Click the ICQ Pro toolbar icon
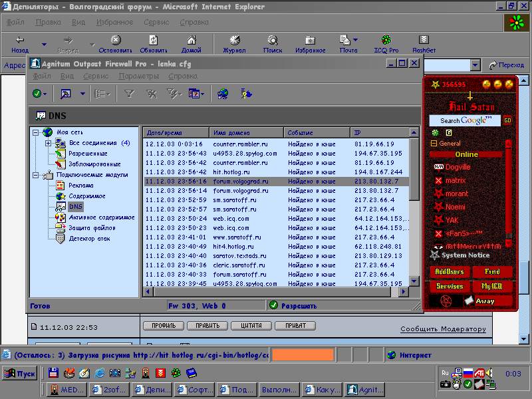 coord(386,41)
